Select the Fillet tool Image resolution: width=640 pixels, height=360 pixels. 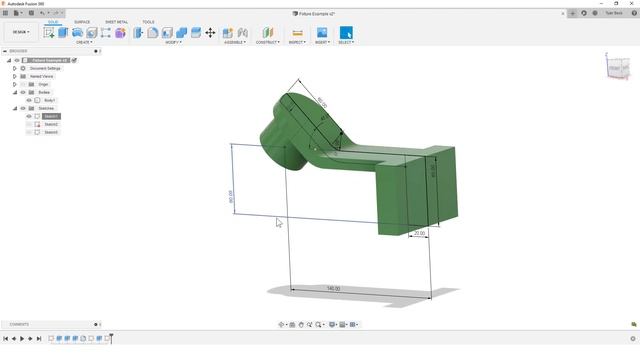pos(153,33)
